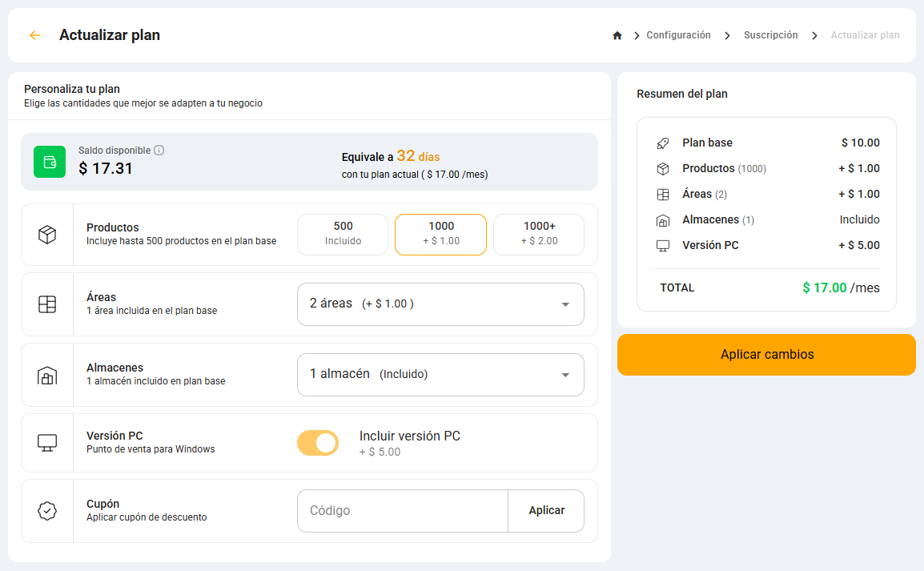This screenshot has height=571, width=924.
Task: Open Configuración breadcrumb link
Action: coord(678,35)
